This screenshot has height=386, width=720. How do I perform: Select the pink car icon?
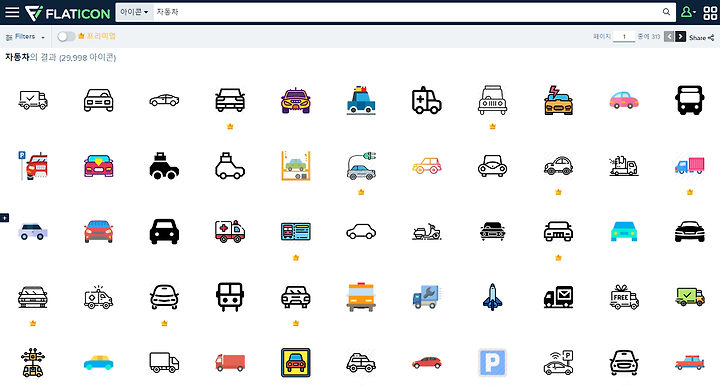point(624,100)
